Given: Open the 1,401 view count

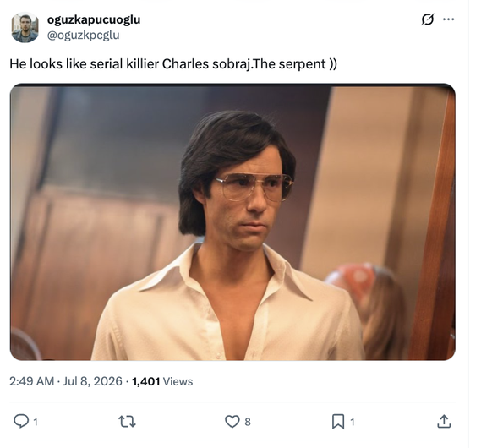Looking at the screenshot, I should pos(146,381).
